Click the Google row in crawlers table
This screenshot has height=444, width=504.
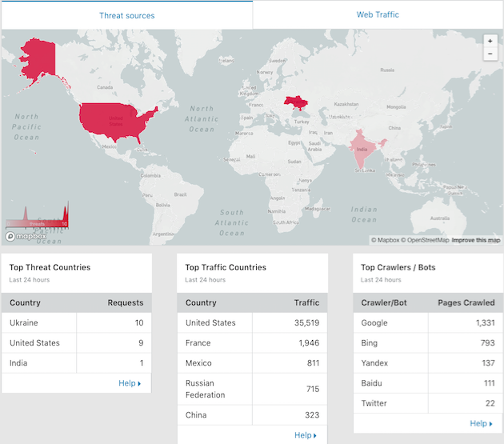click(x=428, y=323)
